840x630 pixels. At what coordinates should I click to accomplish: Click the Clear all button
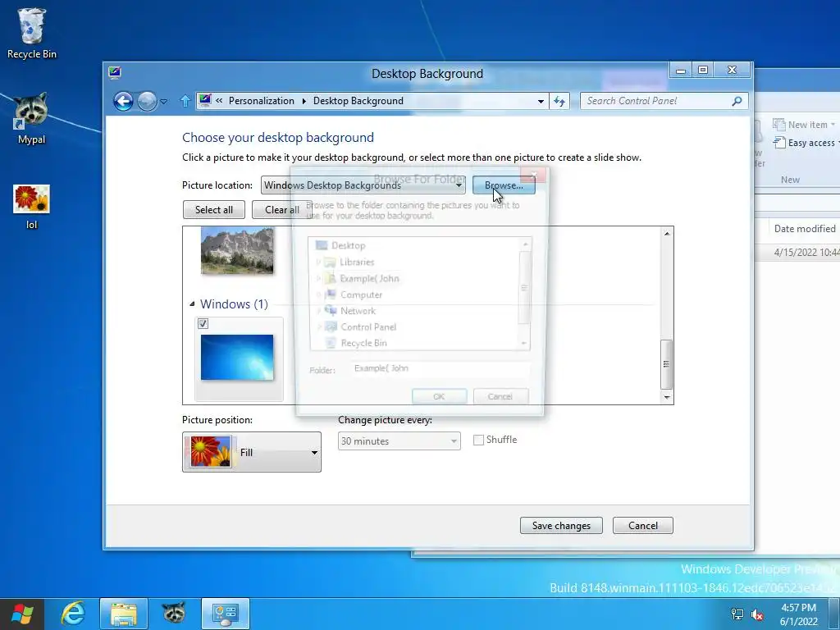pyautogui.click(x=282, y=209)
